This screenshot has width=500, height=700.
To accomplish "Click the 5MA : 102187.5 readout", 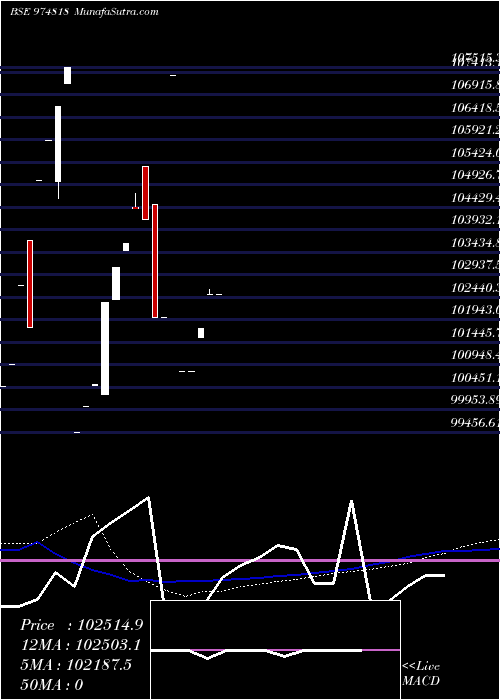I will (x=76, y=664).
